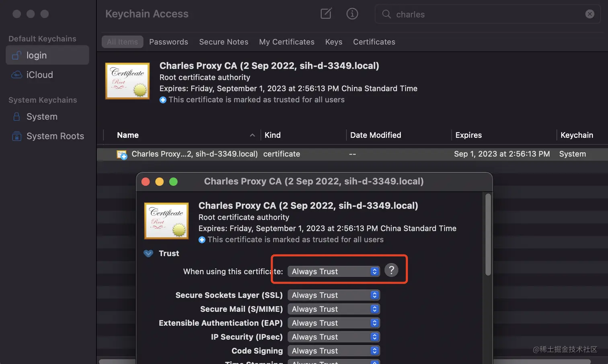Click the small certificate icon in the list row
Viewport: 608px width, 364px height.
pos(122,154)
